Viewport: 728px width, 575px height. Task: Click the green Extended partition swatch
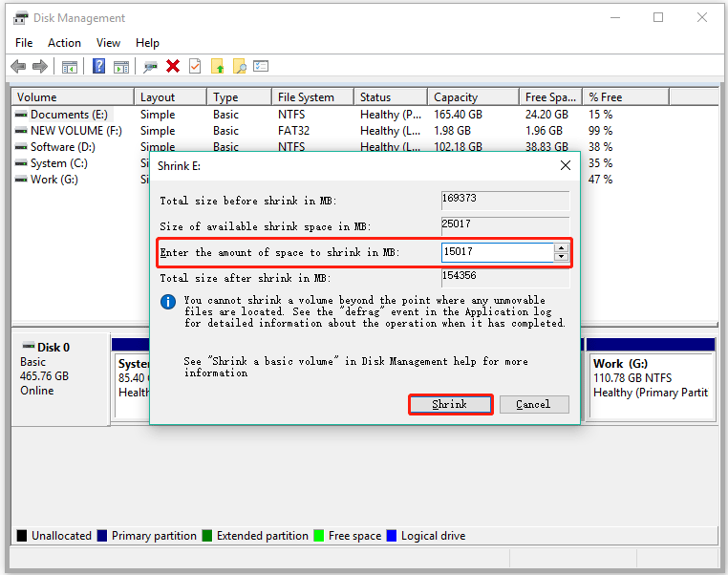pyautogui.click(x=207, y=536)
